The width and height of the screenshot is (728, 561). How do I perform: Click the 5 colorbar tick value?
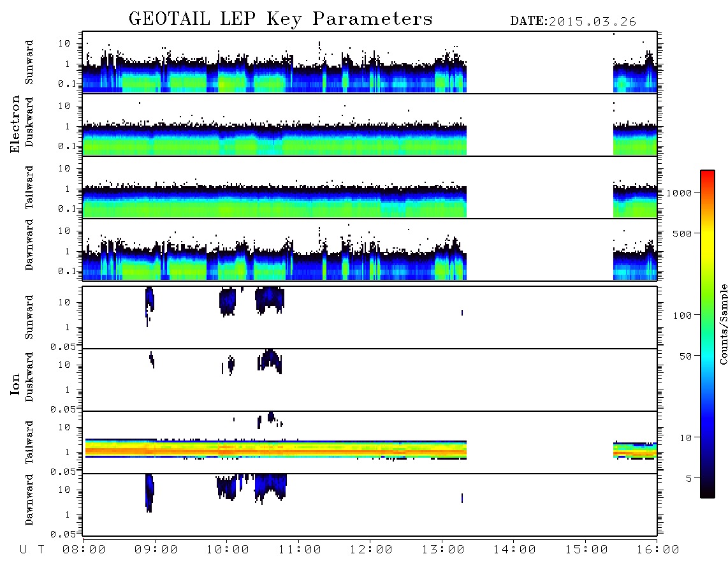pos(689,479)
